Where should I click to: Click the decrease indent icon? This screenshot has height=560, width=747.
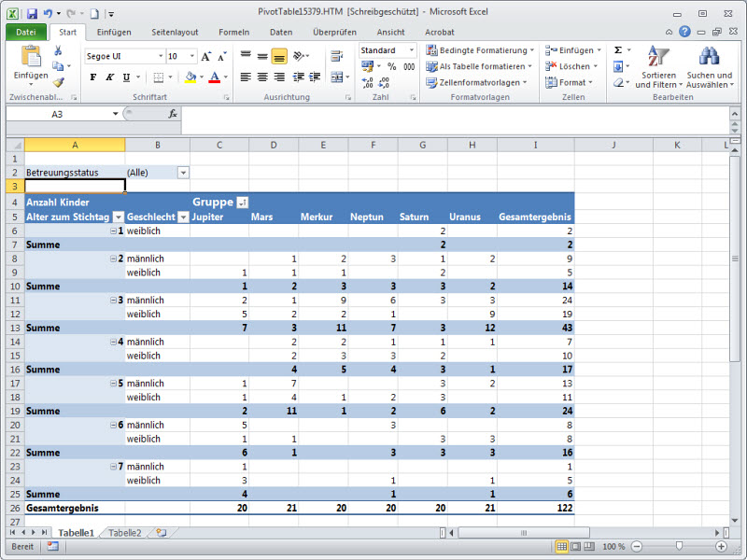(298, 77)
